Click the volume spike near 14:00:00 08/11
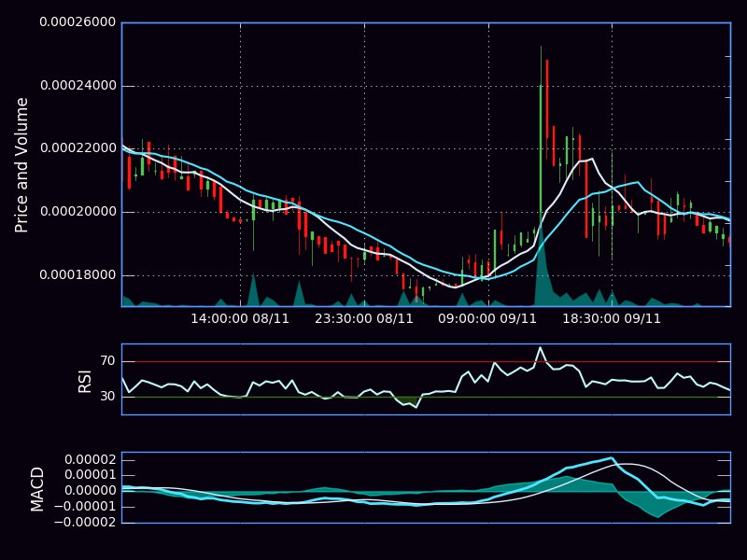Viewport: 747px width, 560px height. pos(253,289)
